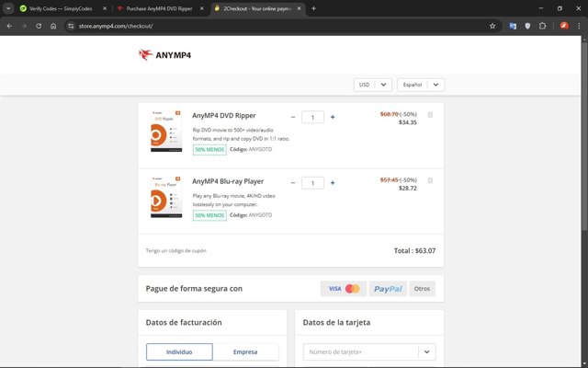Image resolution: width=588 pixels, height=368 pixels.
Task: Bookmark this page with the star icon
Action: click(492, 26)
